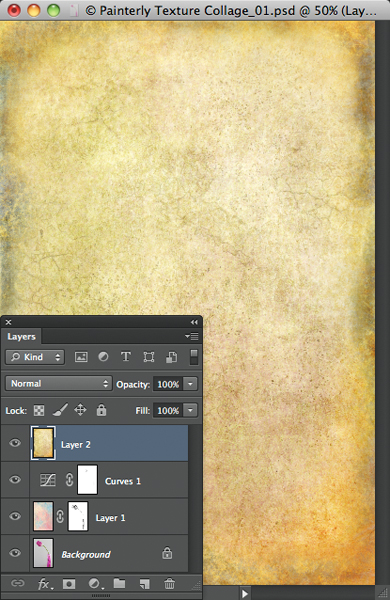Open the Normal blend mode dropdown
This screenshot has width=390, height=600.
click(x=59, y=383)
